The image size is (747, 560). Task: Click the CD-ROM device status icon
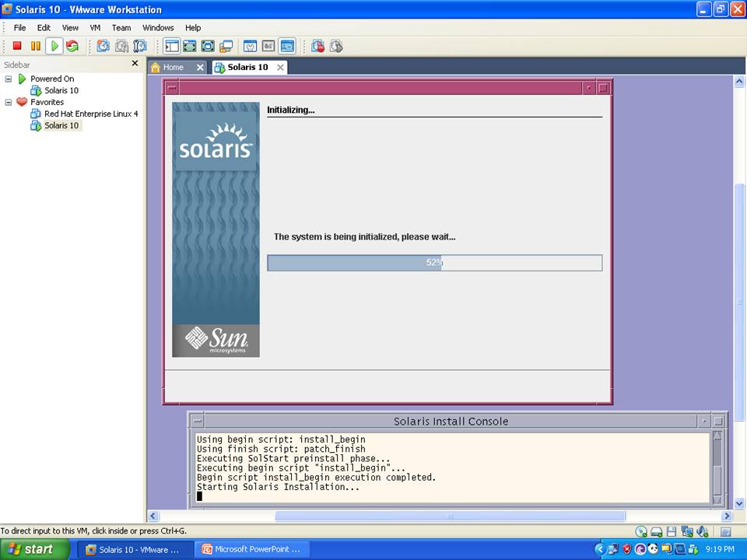click(x=641, y=531)
